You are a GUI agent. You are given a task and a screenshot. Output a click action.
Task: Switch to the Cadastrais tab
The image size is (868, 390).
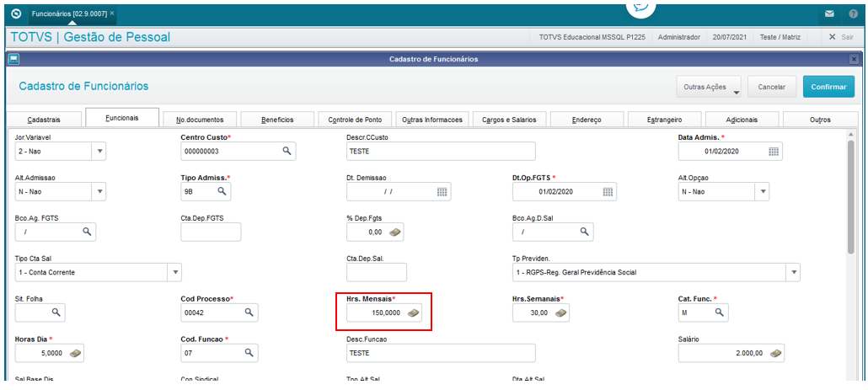click(44, 120)
